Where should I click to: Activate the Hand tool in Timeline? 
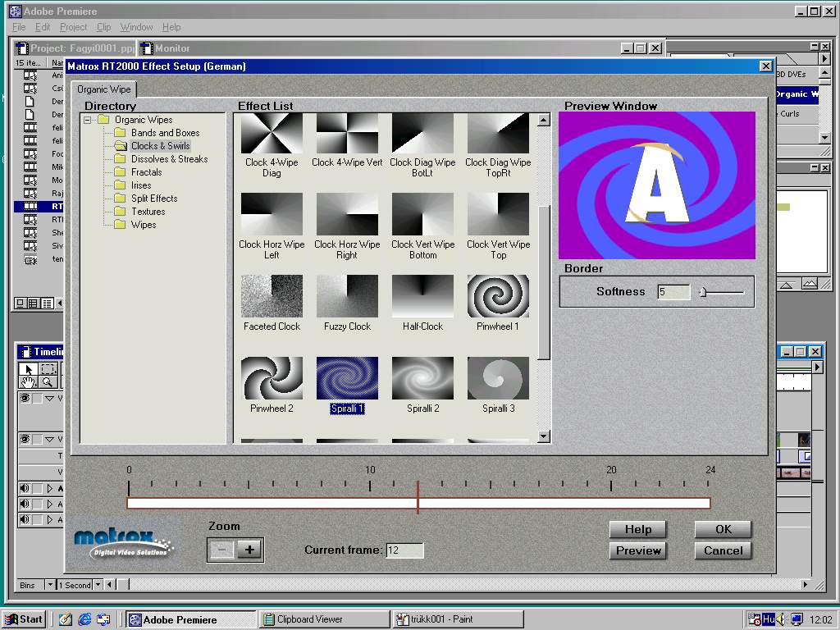coord(28,381)
